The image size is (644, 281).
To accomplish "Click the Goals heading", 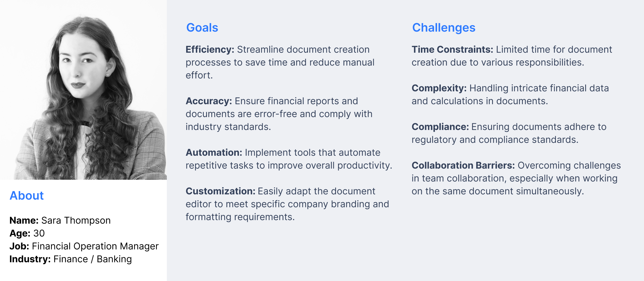I will tap(202, 28).
